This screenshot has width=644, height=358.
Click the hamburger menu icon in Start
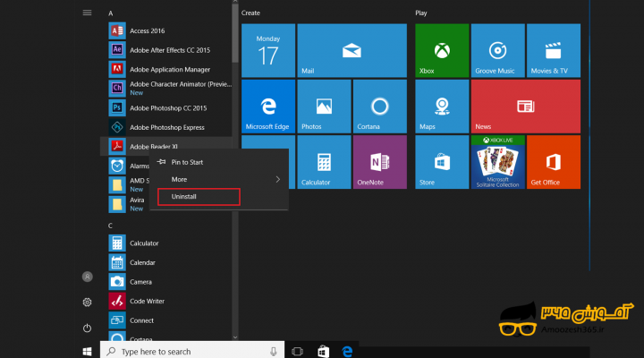tap(87, 13)
